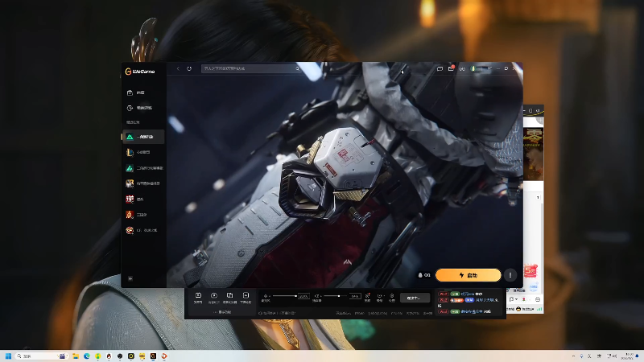644x362 pixels.
Task: Open the QQ penguin app on the taskbar
Action: coord(109,356)
